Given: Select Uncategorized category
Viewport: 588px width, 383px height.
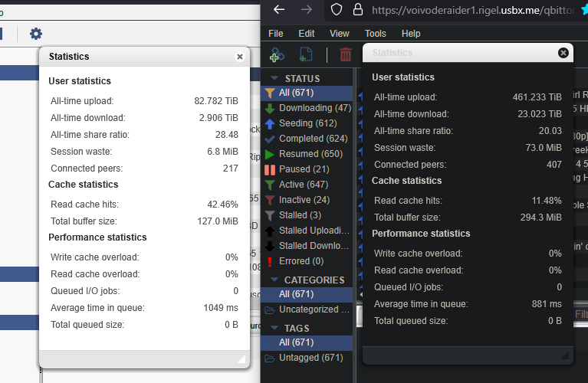Looking at the screenshot, I should pyautogui.click(x=307, y=310).
